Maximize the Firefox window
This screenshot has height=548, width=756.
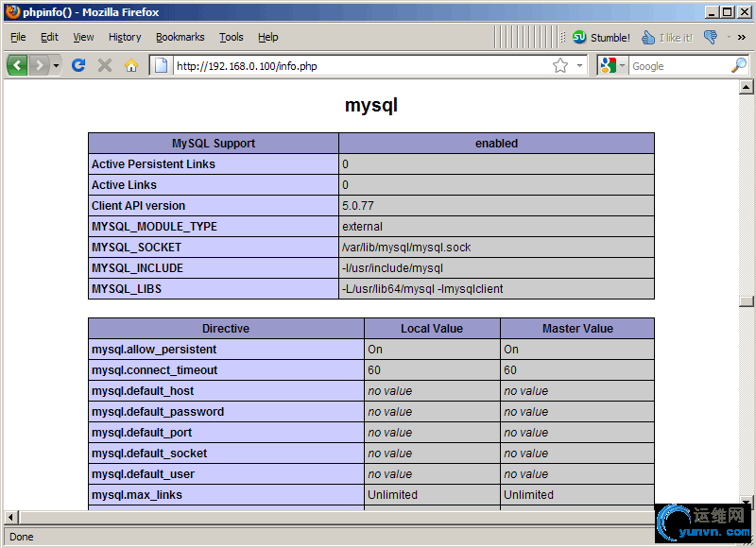(728, 12)
